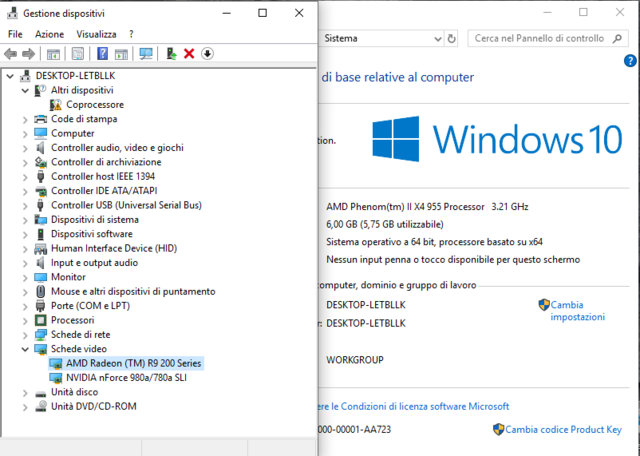Click the icon next to Controller di archiviazione
This screenshot has width=640, height=456.
[x=40, y=162]
